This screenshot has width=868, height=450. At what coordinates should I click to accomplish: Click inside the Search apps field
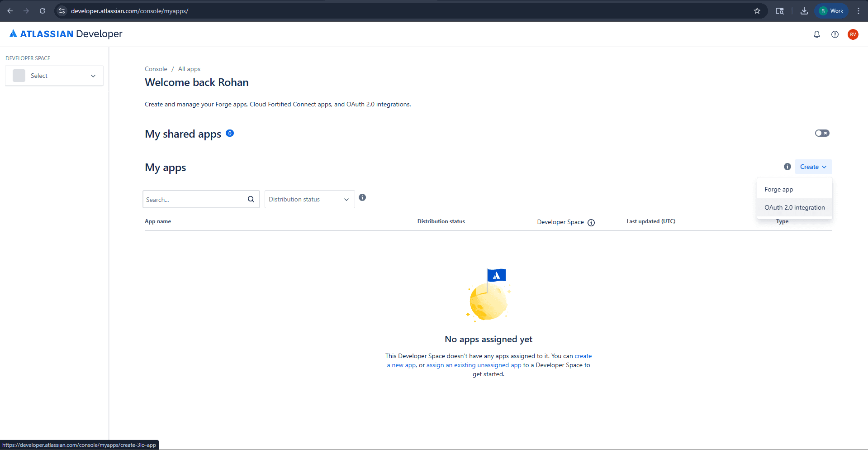pyautogui.click(x=194, y=199)
